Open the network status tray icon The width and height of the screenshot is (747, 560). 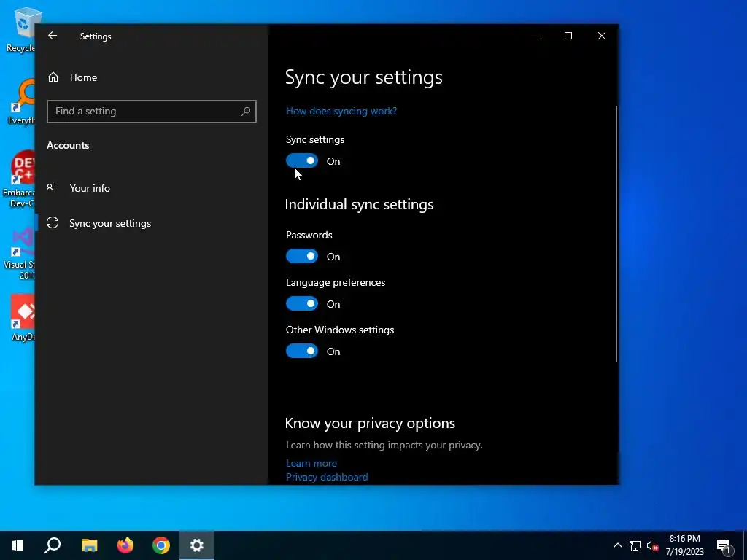pyautogui.click(x=635, y=545)
